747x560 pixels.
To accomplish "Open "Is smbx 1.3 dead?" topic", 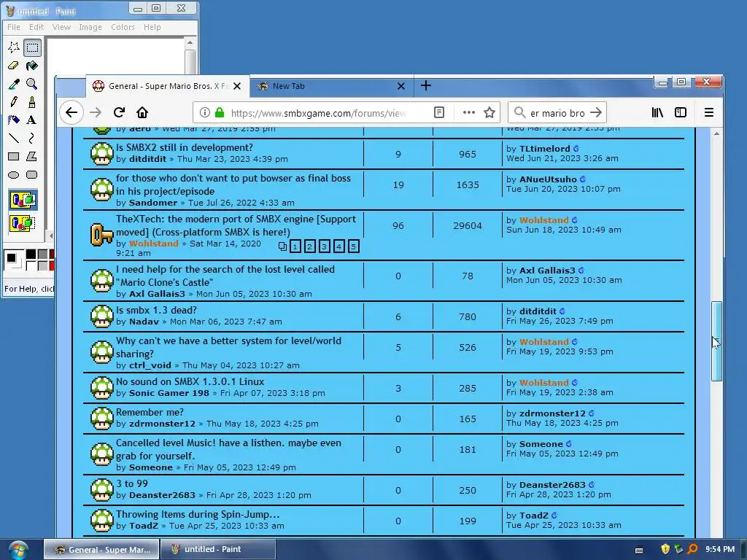I will 156,310.
